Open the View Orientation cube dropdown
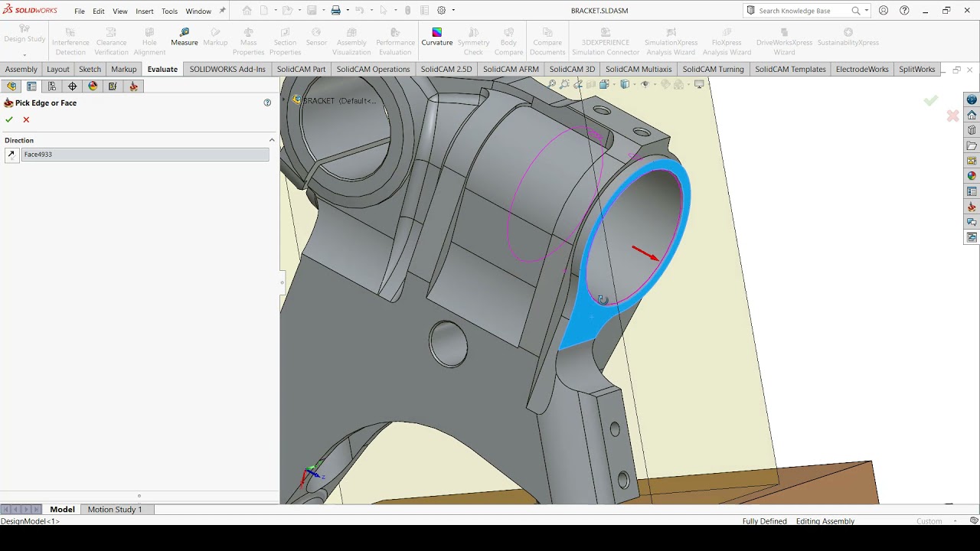This screenshot has height=551, width=980. tap(604, 84)
